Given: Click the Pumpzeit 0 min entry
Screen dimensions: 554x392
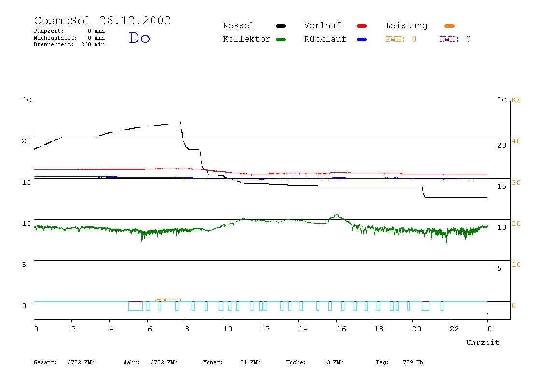Looking at the screenshot, I should coord(69,31).
